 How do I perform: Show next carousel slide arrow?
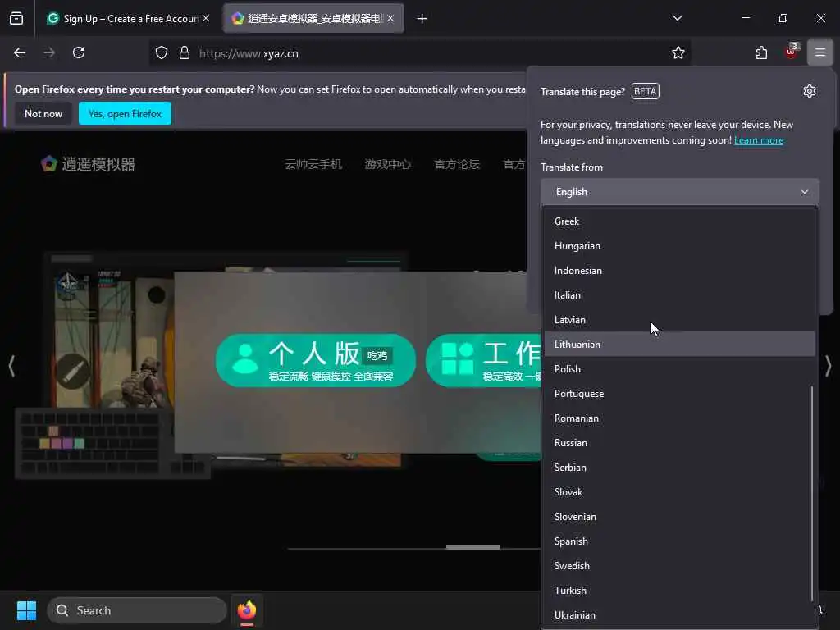click(829, 366)
